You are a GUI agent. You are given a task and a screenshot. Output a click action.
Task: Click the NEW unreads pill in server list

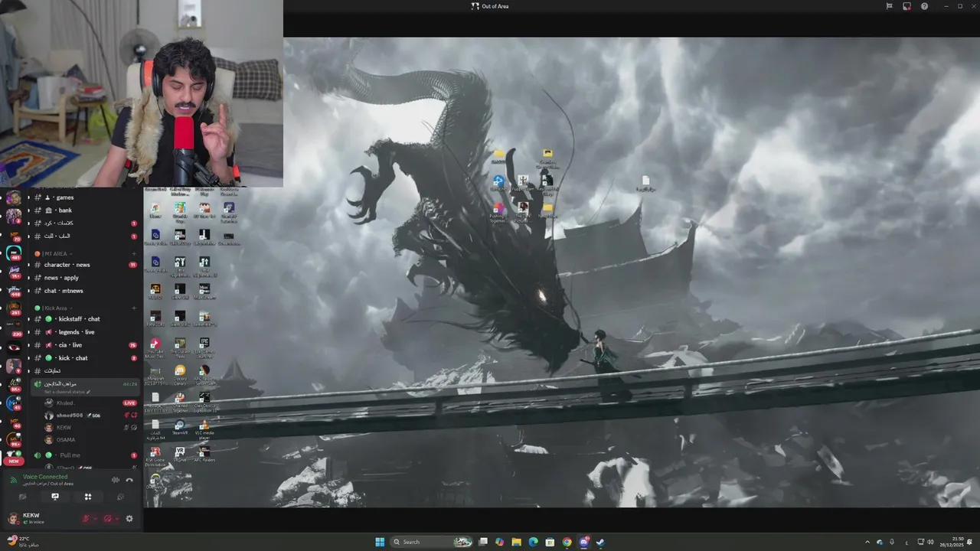[14, 461]
